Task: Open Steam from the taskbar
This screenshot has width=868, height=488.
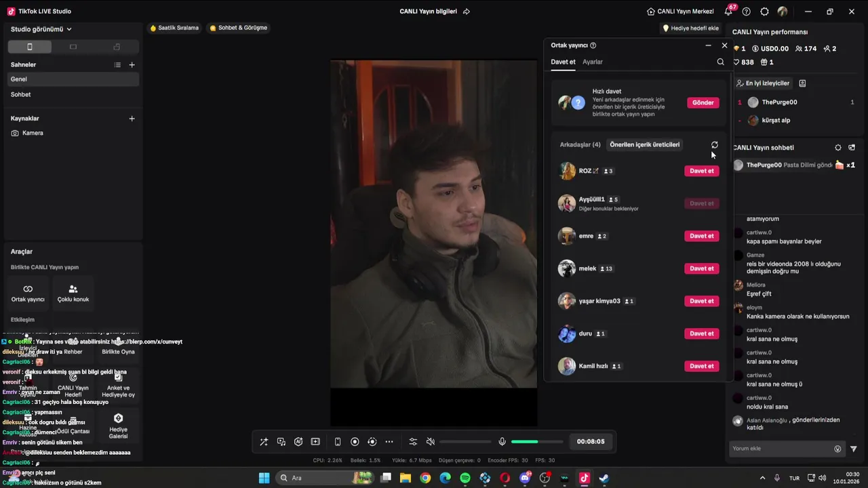Action: [x=604, y=478]
